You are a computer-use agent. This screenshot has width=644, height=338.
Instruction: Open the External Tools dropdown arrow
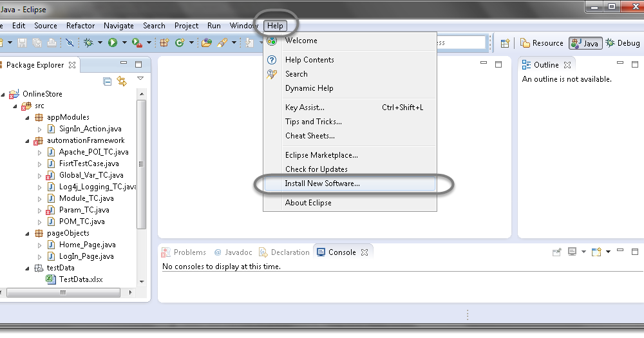149,42
